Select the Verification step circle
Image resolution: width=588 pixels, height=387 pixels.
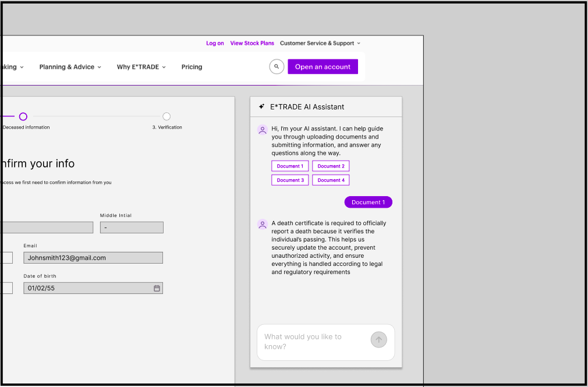167,116
